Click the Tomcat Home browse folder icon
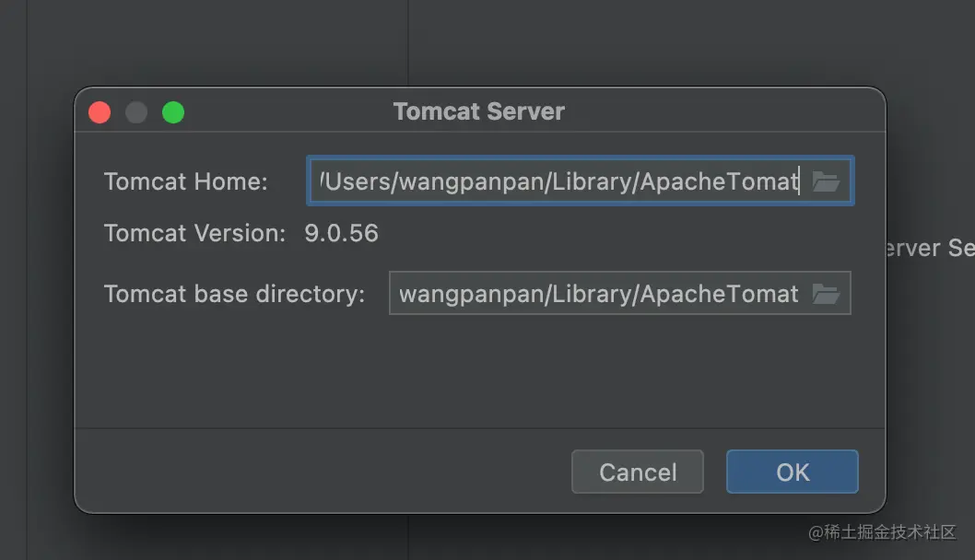The height and width of the screenshot is (560, 975). coord(825,181)
